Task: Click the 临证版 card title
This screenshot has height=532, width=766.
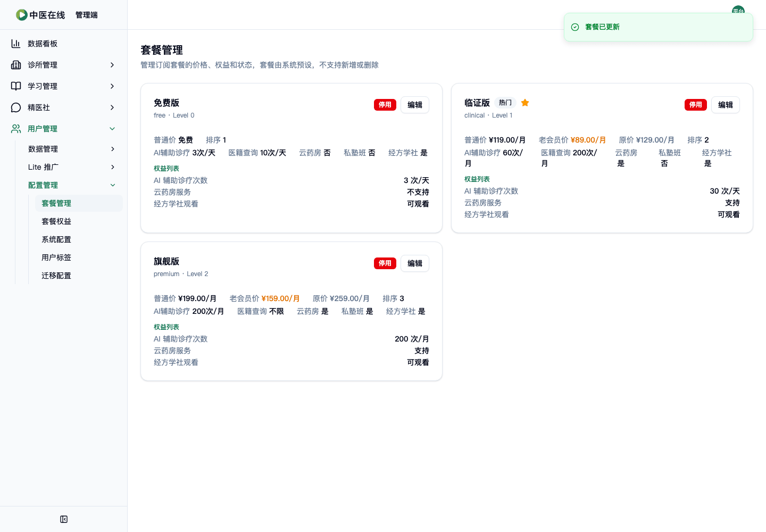Action: (477, 103)
